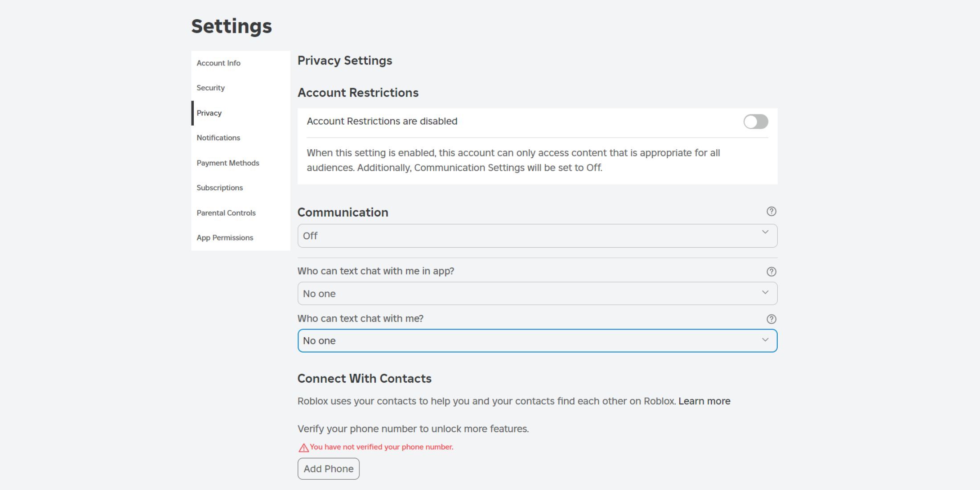Select the Subscriptions sidebar item

[220, 188]
